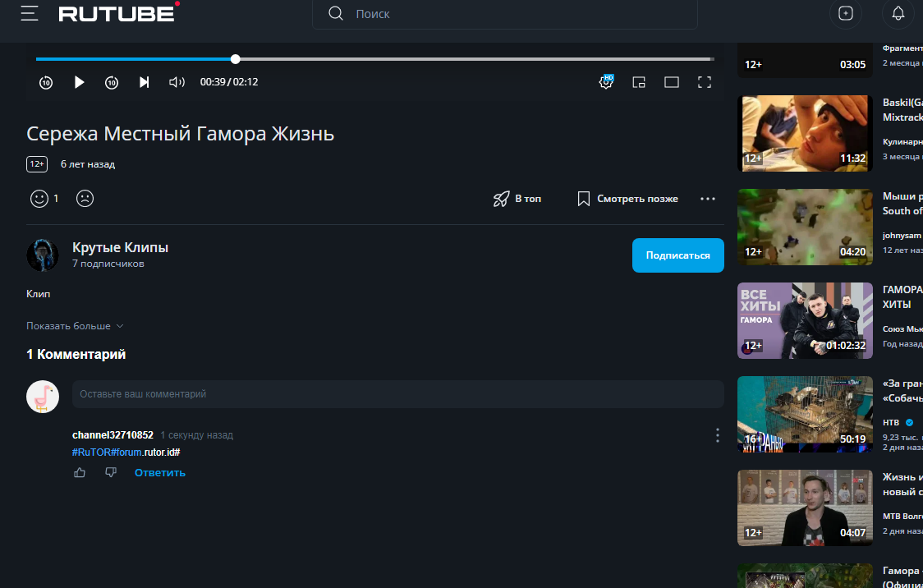The height and width of the screenshot is (588, 923).
Task: Save to Смотреть позже
Action: pyautogui.click(x=627, y=199)
